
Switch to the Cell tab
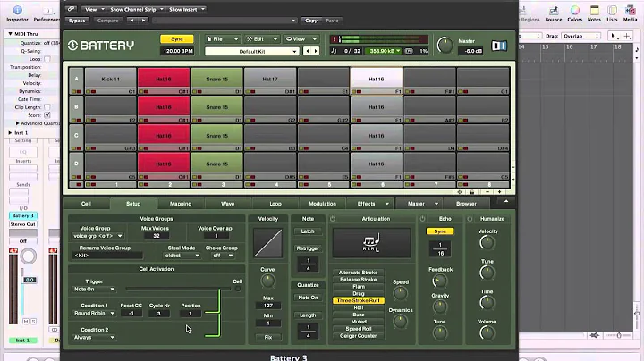(86, 204)
